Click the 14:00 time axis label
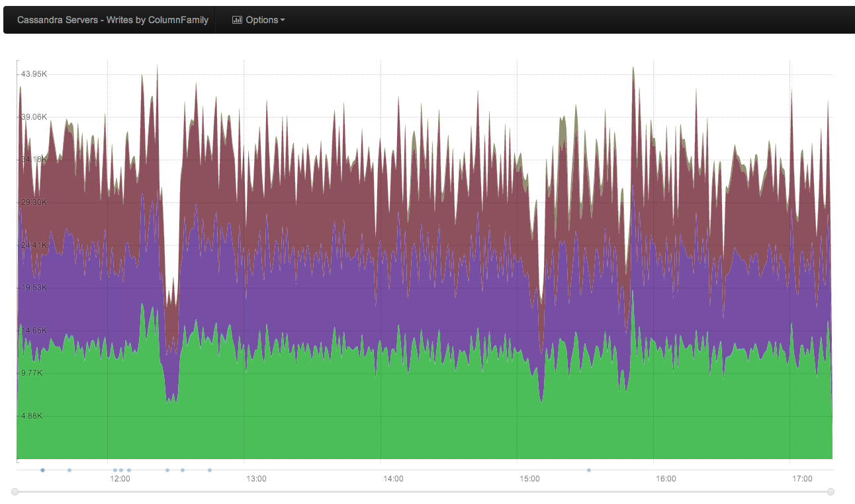855x504 pixels. [393, 478]
